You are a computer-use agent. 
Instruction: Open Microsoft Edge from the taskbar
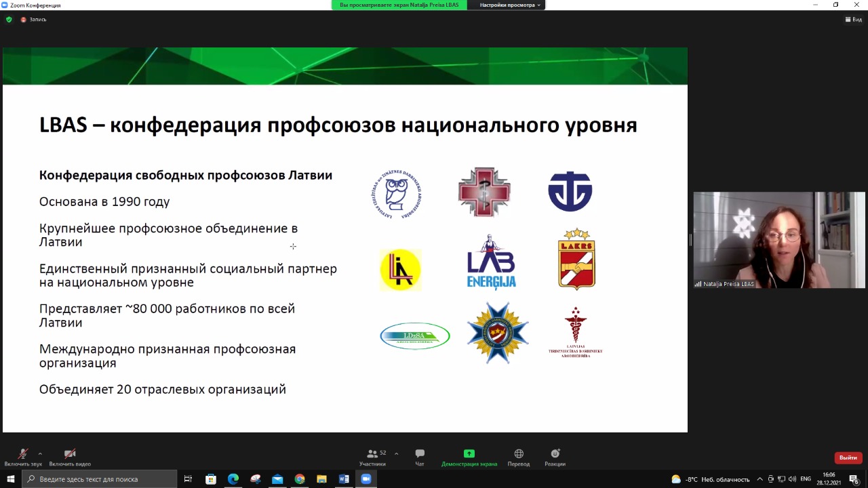click(233, 479)
